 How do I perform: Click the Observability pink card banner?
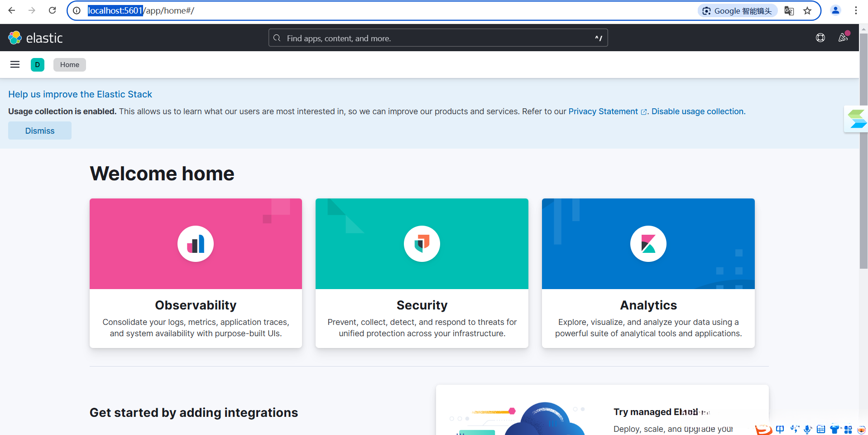[196, 244]
